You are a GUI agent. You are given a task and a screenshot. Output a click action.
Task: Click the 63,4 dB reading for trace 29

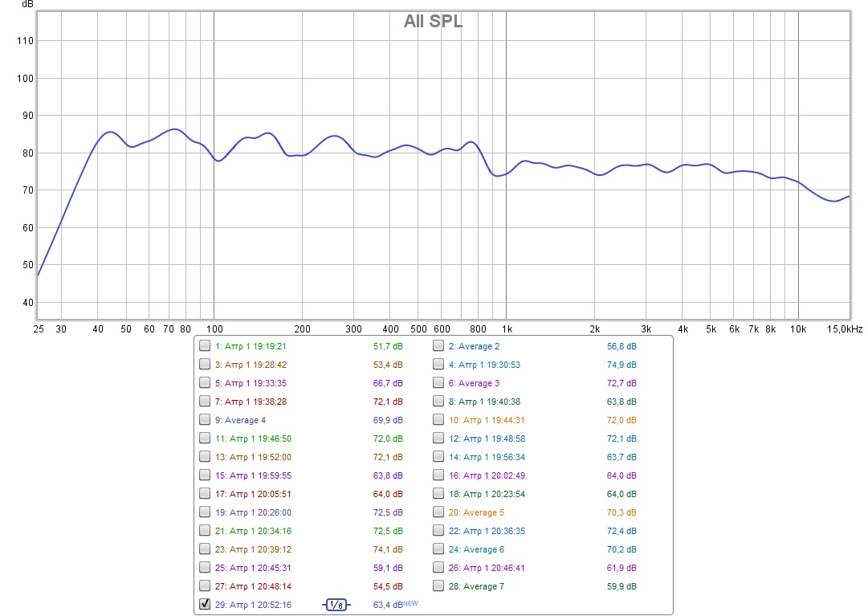[389, 605]
